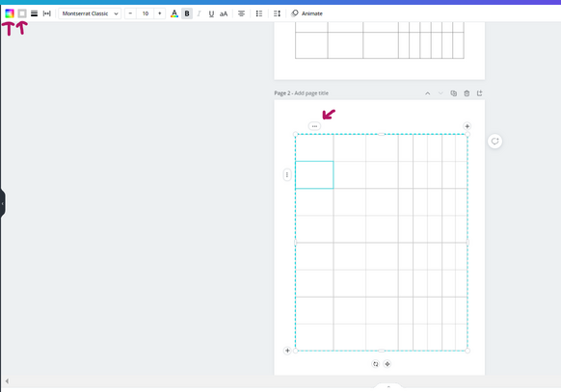Open the rainbow cell background color picker

click(10, 13)
